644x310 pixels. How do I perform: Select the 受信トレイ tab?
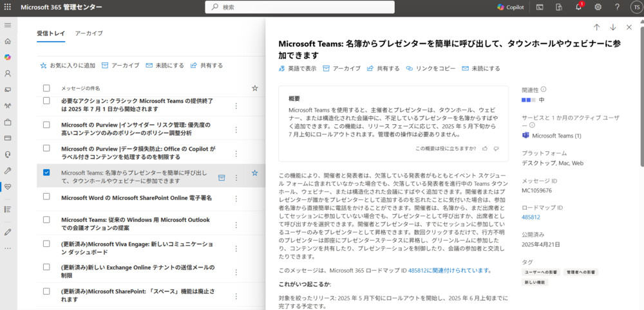tap(51, 32)
